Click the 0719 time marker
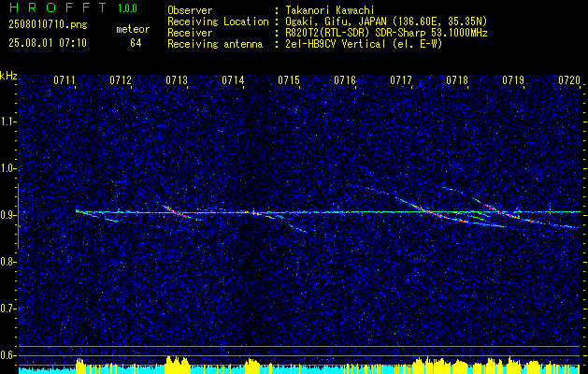 (x=513, y=79)
